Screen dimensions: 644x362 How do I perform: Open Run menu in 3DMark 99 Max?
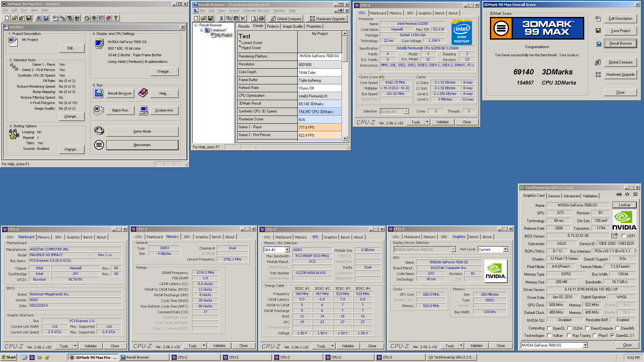(24, 10)
